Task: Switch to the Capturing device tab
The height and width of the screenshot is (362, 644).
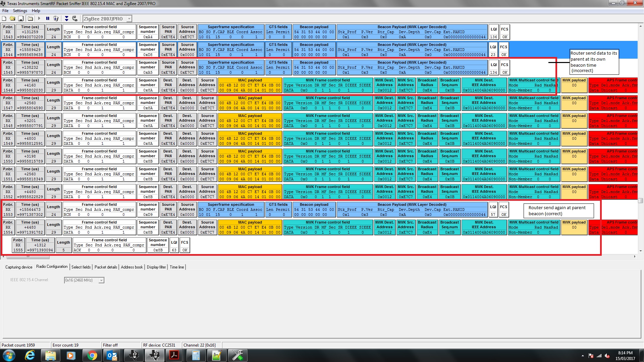Action: (19, 267)
